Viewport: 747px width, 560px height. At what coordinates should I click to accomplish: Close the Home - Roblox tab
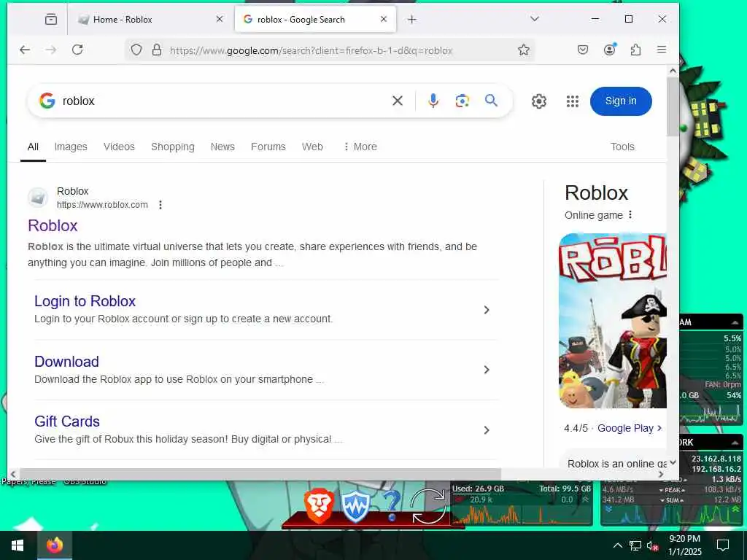pyautogui.click(x=219, y=19)
